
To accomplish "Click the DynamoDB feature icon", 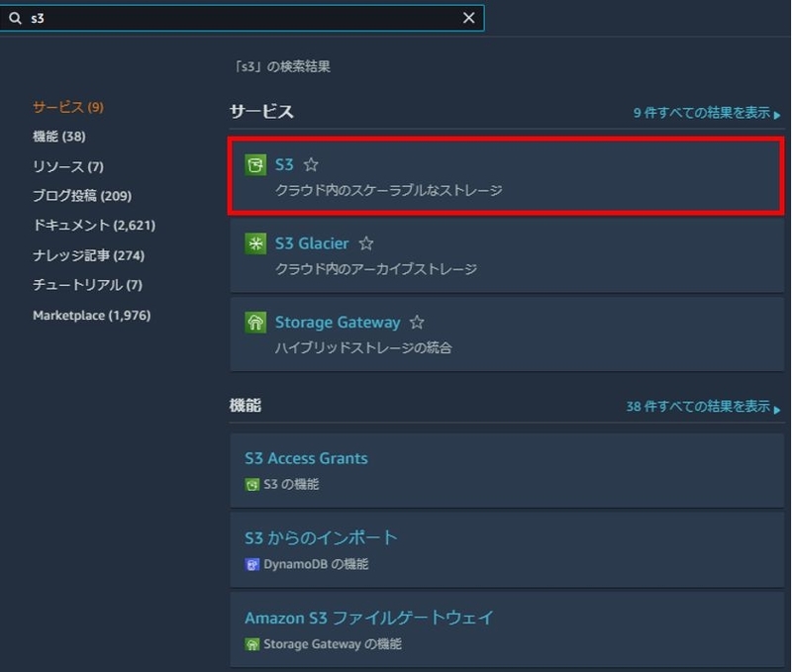I will pyautogui.click(x=252, y=564).
